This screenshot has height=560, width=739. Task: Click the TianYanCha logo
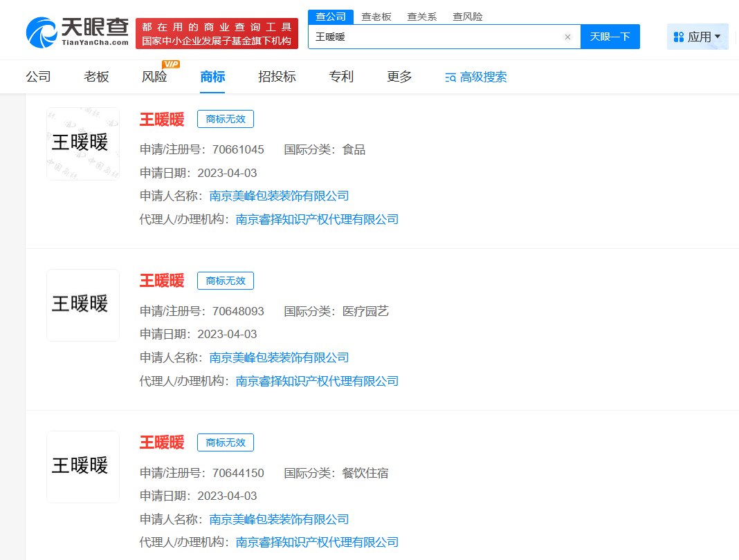tap(77, 32)
